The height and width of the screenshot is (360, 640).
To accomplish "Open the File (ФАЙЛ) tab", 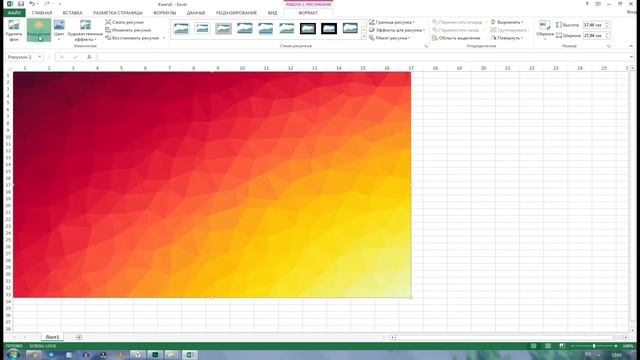I will tap(14, 13).
